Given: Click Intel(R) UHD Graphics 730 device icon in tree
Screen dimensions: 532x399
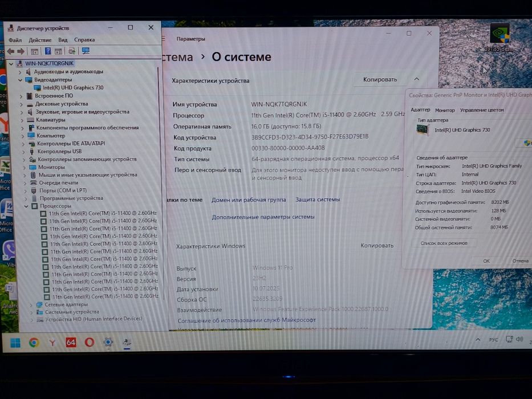Looking at the screenshot, I should tap(37, 88).
